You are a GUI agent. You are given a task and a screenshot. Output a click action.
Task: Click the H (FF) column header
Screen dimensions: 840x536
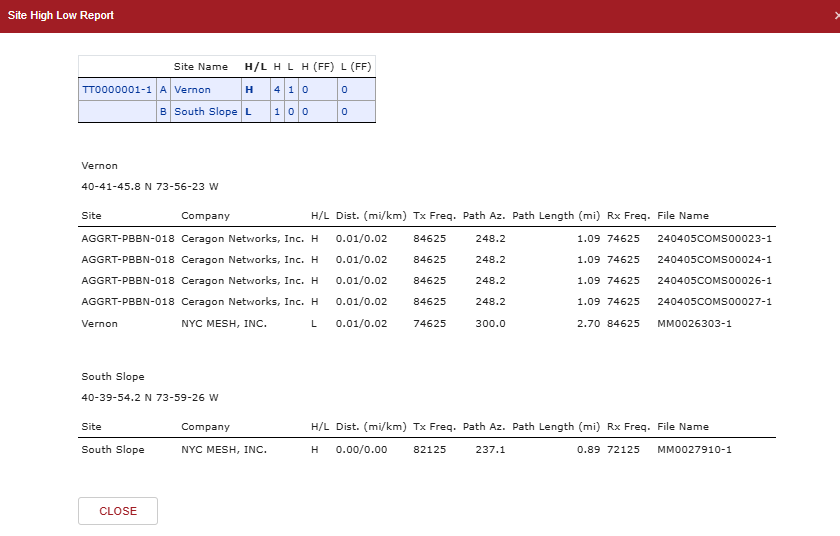[x=317, y=67]
